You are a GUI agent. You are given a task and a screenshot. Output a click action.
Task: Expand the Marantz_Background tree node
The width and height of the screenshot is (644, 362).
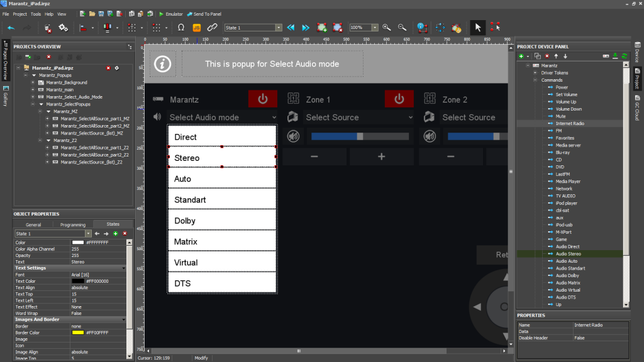pyautogui.click(x=33, y=82)
